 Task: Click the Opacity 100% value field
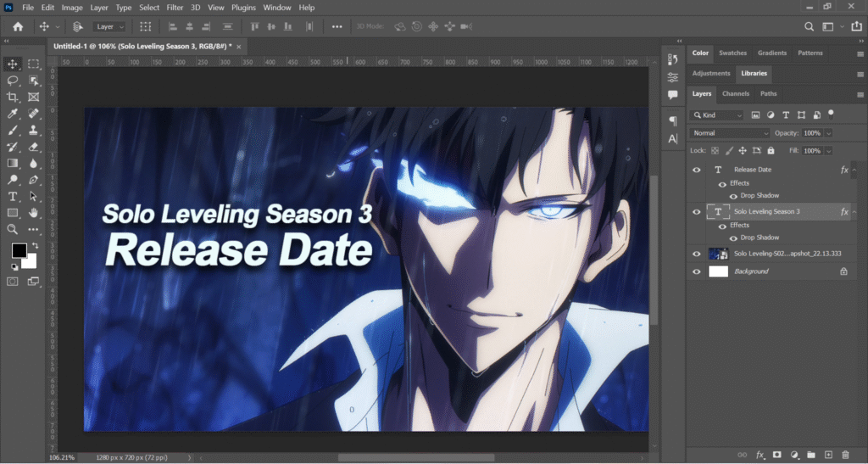click(x=812, y=133)
